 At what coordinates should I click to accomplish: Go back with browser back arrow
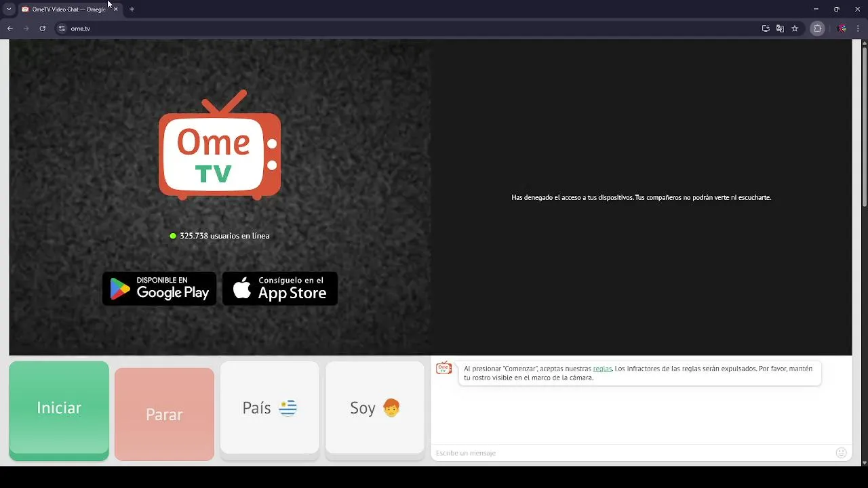[x=10, y=28]
